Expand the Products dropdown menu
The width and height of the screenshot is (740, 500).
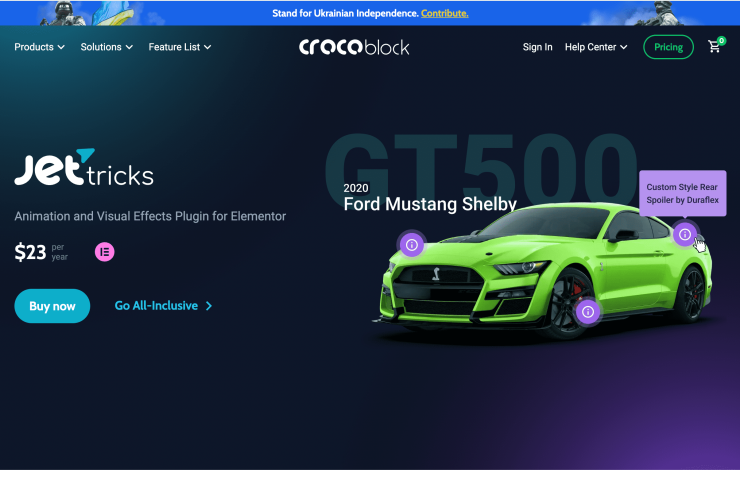click(39, 47)
